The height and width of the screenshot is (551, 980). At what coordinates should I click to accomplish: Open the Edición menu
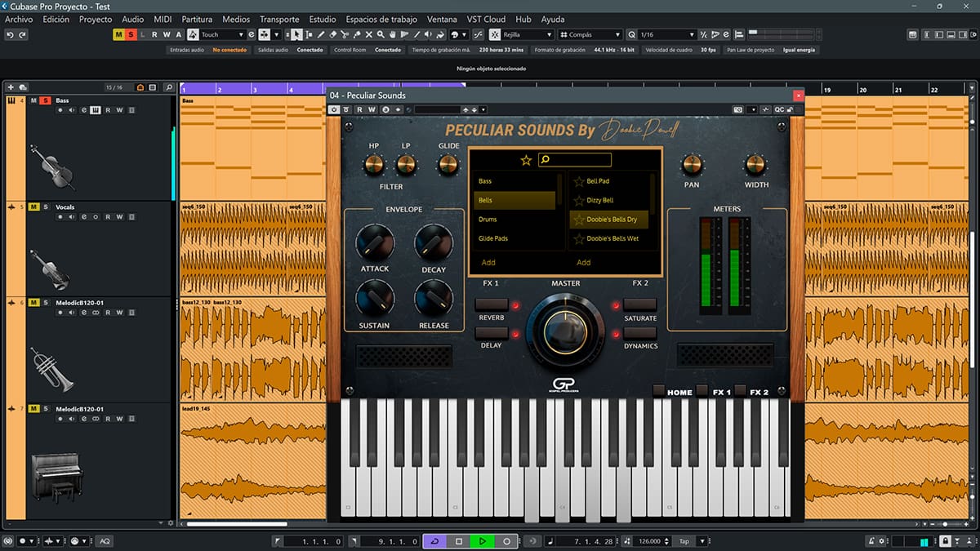point(56,19)
